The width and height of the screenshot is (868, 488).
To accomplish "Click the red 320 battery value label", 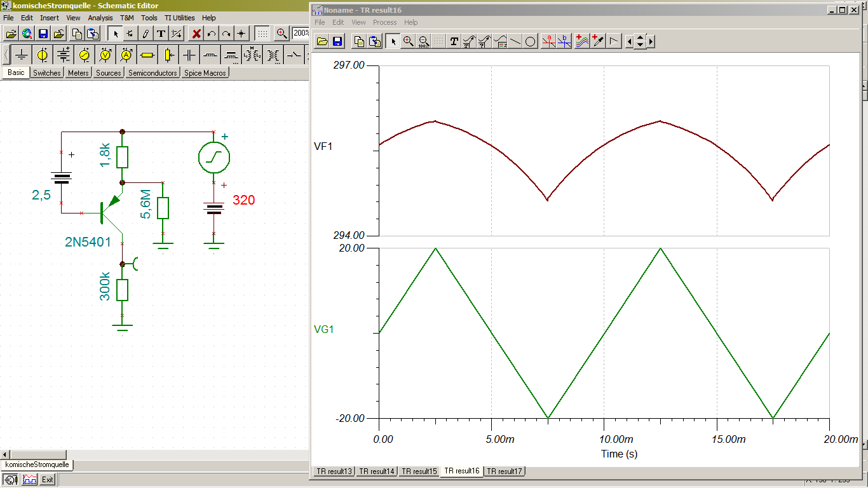I will click(243, 200).
